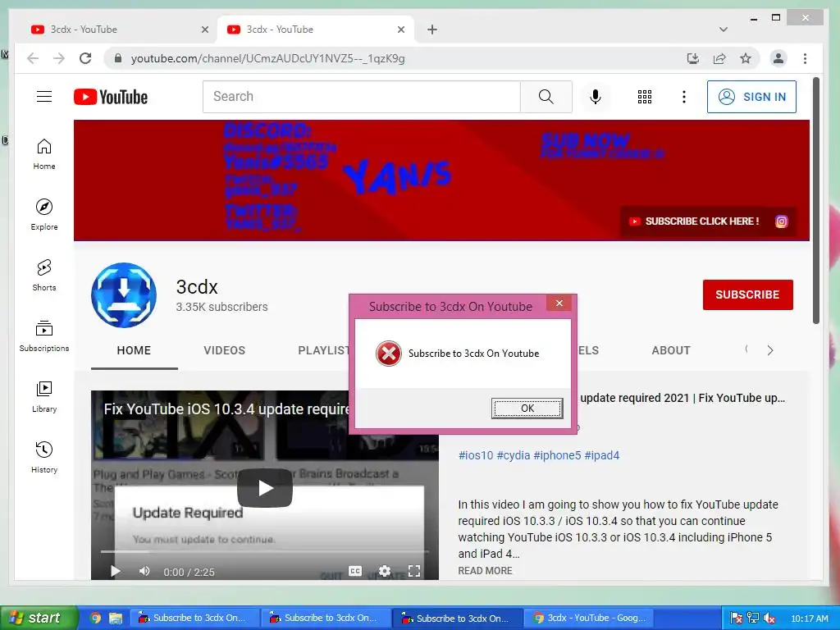Open the PLAYLISTS channel tab
Viewport: 840px width, 630px height.
click(x=323, y=350)
